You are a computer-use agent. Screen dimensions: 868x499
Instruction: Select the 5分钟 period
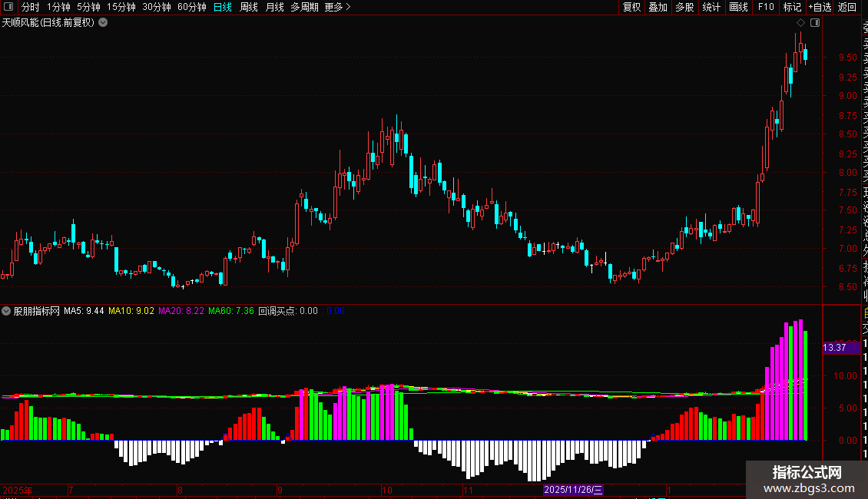point(88,7)
